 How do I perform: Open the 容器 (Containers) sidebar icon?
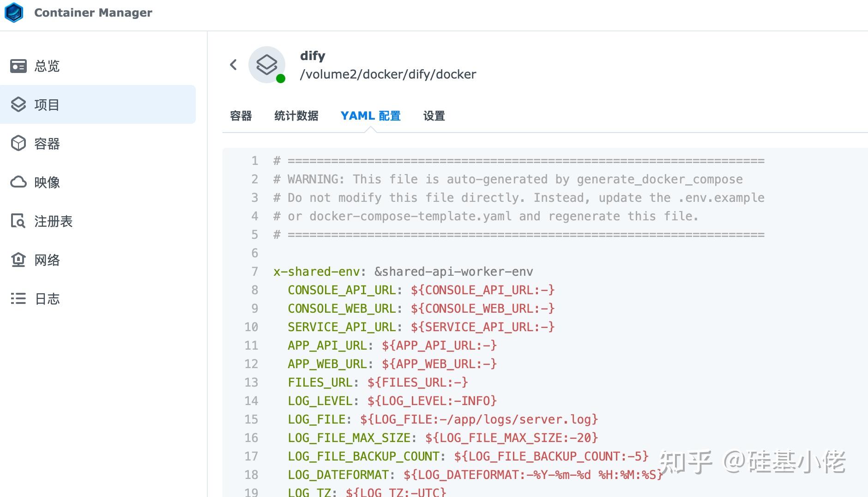pos(18,144)
